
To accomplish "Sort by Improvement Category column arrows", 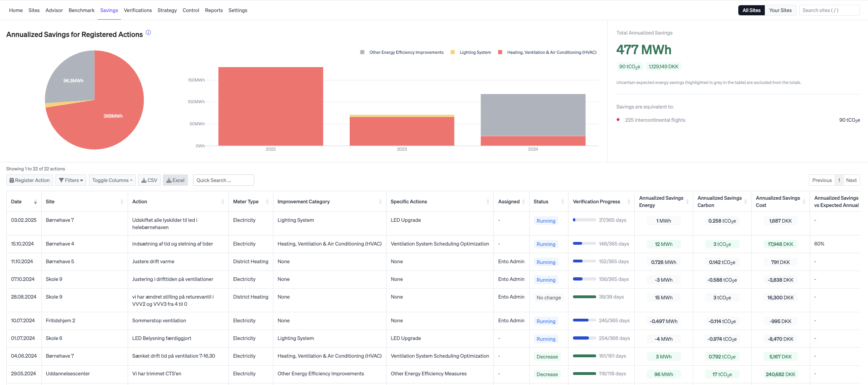I will [380, 202].
